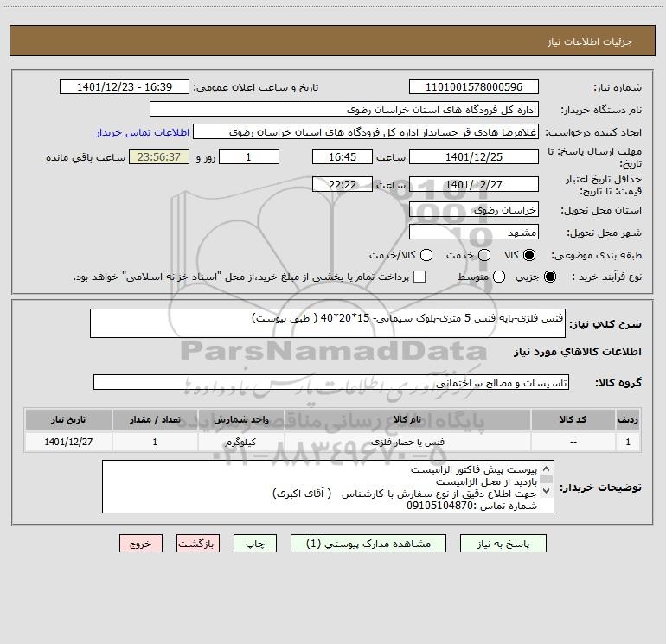
Task: Click the واحد شمارش column header
Action: [240, 419]
